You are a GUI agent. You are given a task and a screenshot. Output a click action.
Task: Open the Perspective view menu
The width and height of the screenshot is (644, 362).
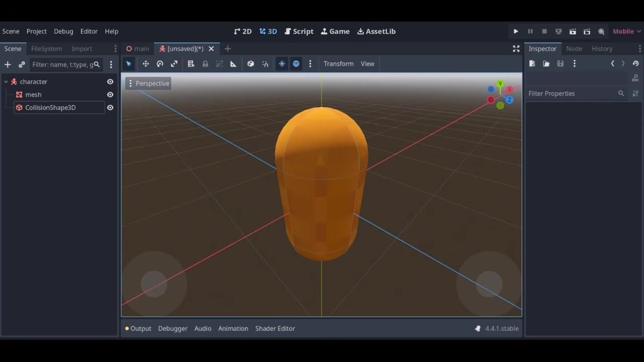(x=148, y=83)
